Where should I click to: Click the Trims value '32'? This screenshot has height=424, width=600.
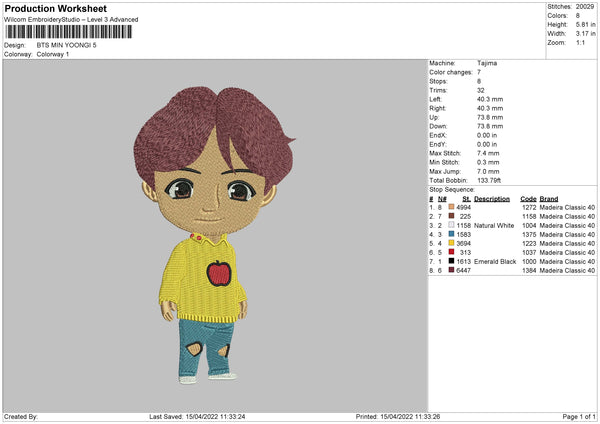tap(481, 90)
